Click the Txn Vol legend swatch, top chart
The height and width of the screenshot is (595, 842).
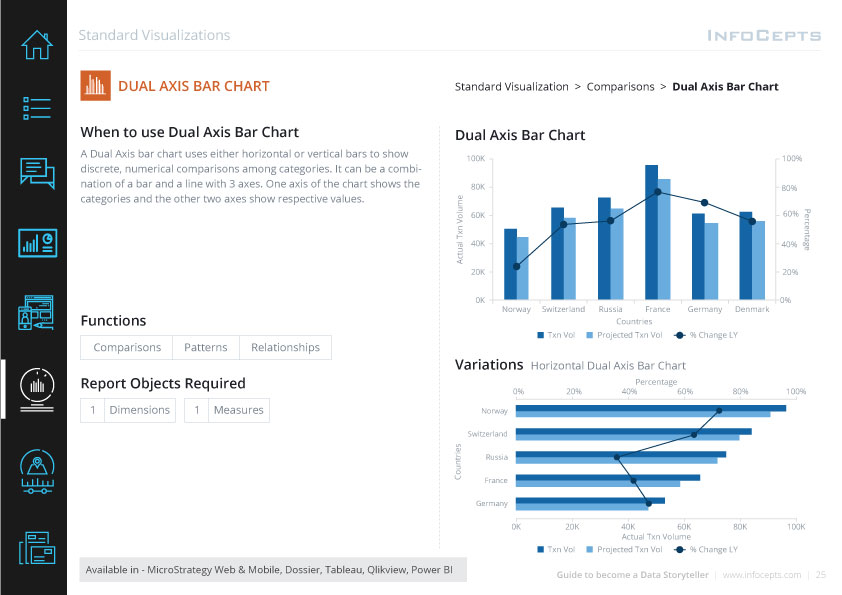[540, 336]
